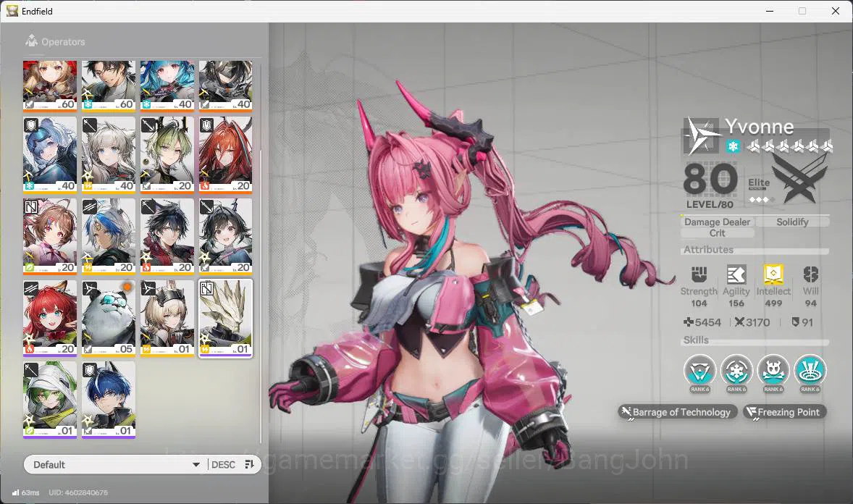Click the Strength fist attribute icon

[x=699, y=274]
